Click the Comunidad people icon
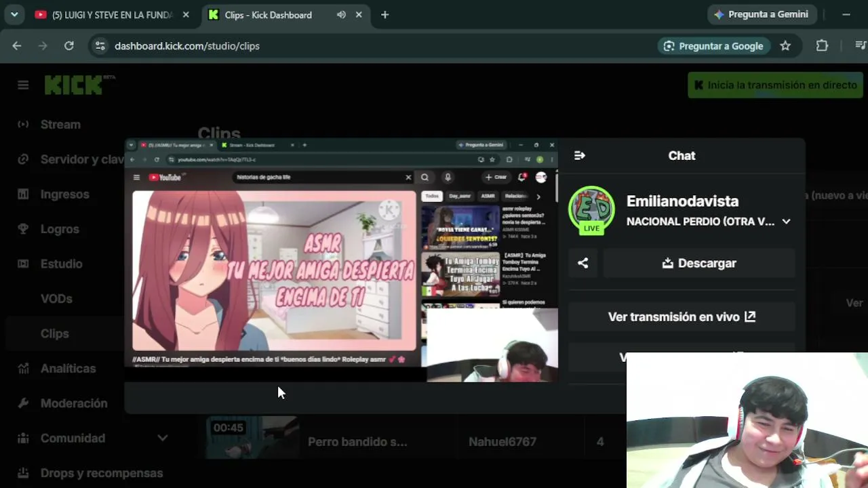This screenshot has width=868, height=488. 23,438
